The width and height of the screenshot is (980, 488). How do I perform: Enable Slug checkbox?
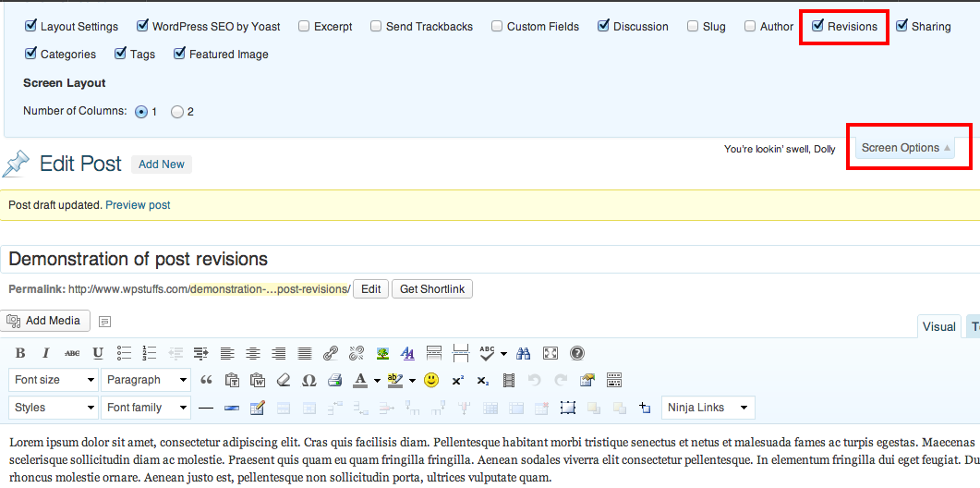[x=693, y=26]
